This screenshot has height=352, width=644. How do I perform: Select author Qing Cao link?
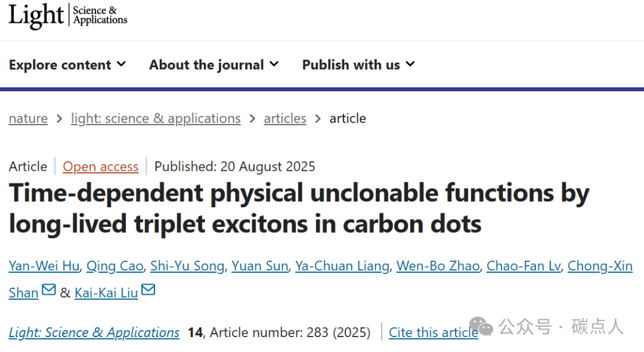point(115,266)
